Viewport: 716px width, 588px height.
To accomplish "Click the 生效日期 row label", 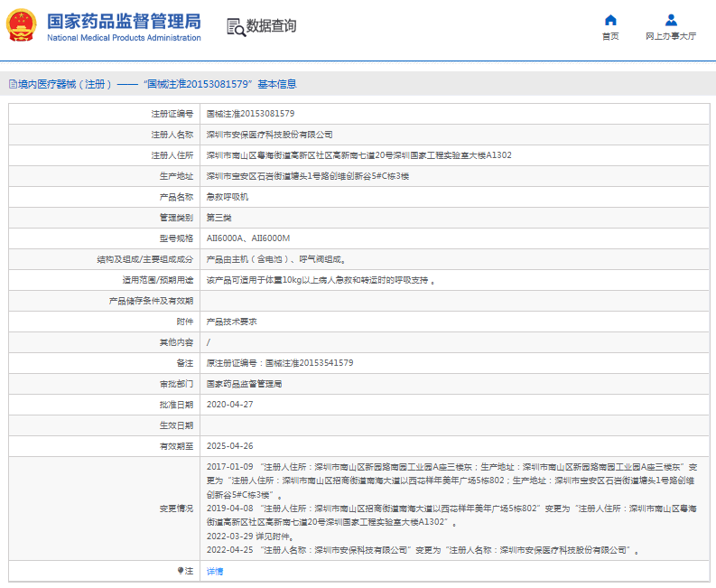I will click(177, 425).
